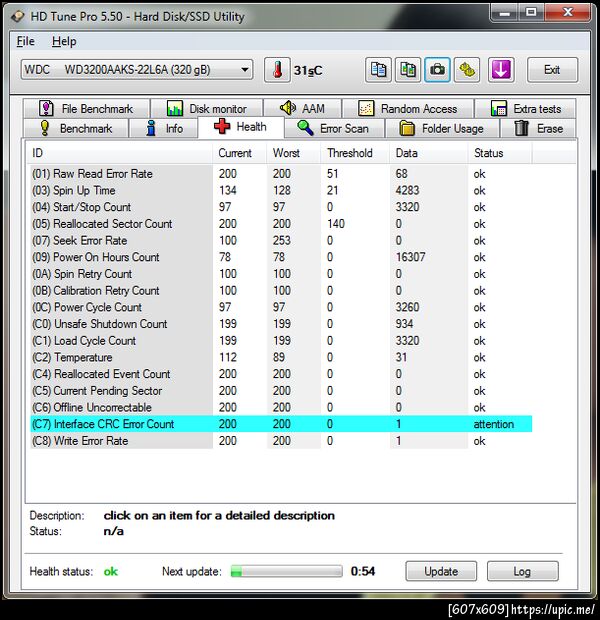This screenshot has width=600, height=620.
Task: Switch to the Benchmark tab
Action: (x=76, y=129)
